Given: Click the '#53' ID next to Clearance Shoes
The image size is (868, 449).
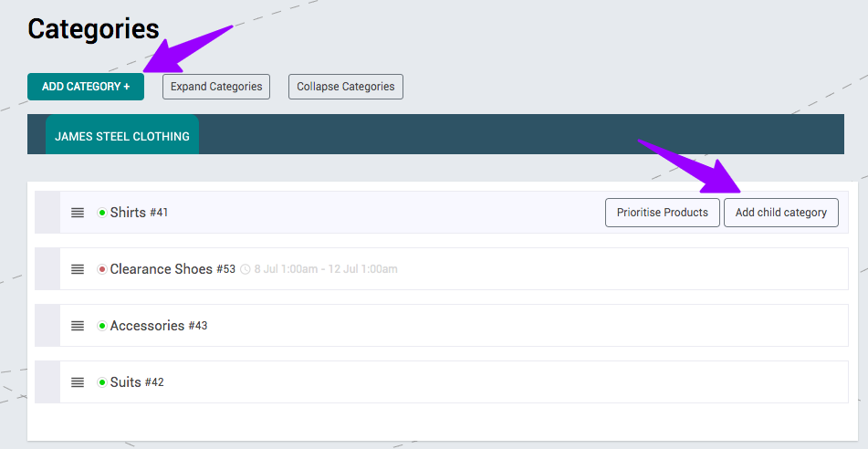Looking at the screenshot, I should [x=225, y=269].
